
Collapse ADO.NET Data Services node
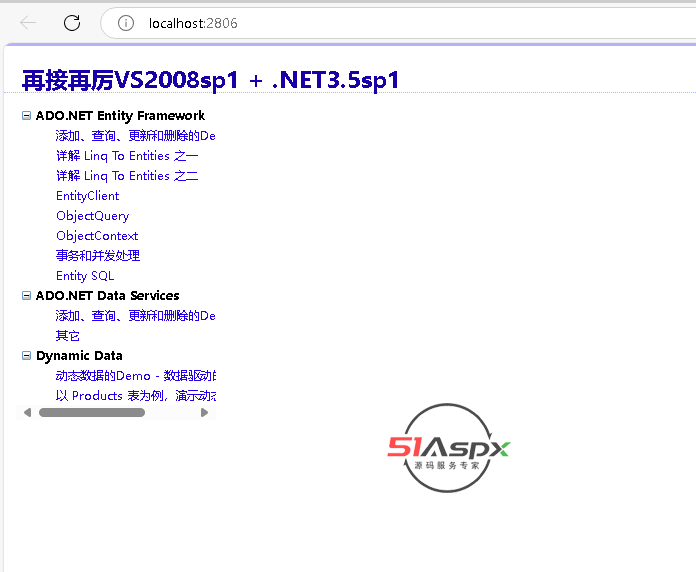coord(27,296)
